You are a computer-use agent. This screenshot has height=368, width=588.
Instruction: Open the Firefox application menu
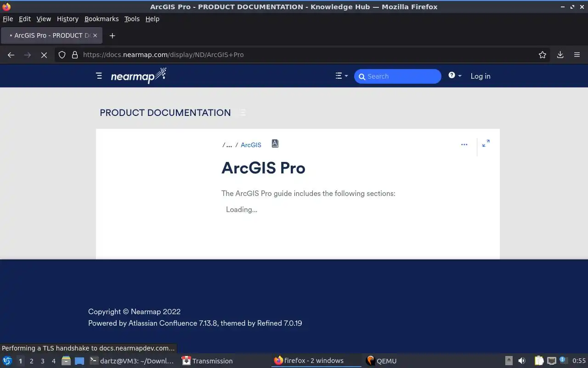click(577, 55)
